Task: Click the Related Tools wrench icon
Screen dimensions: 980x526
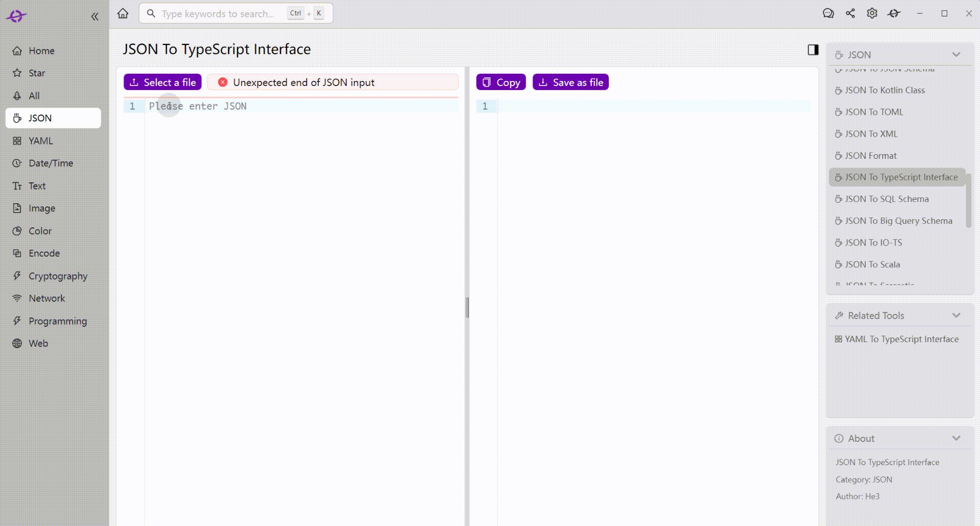Action: point(839,315)
